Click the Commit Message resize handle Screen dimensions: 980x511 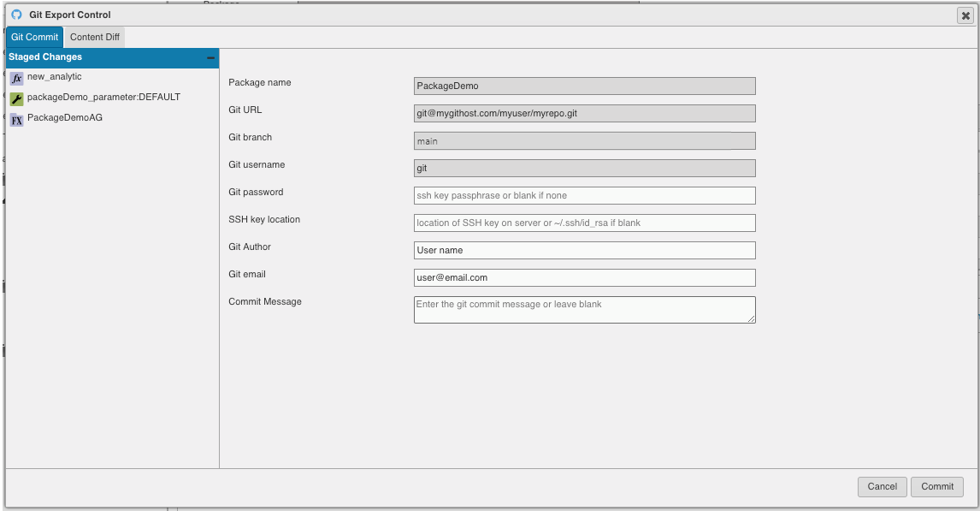[752, 319]
